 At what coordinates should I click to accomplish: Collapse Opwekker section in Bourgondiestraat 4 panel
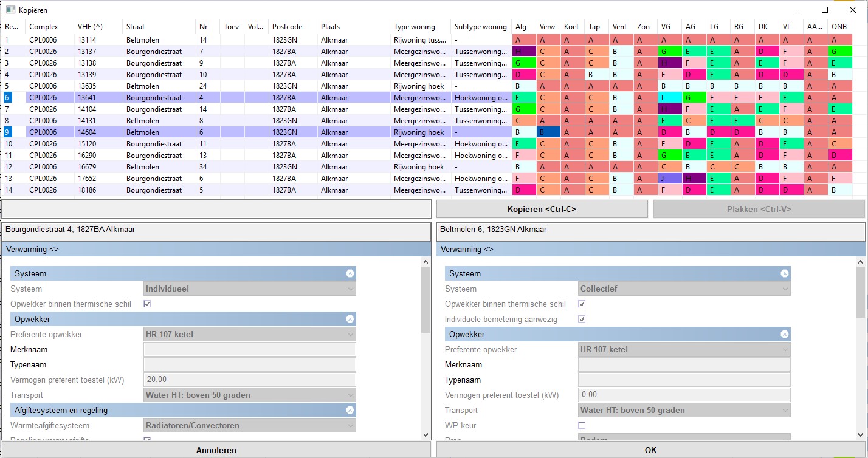350,319
